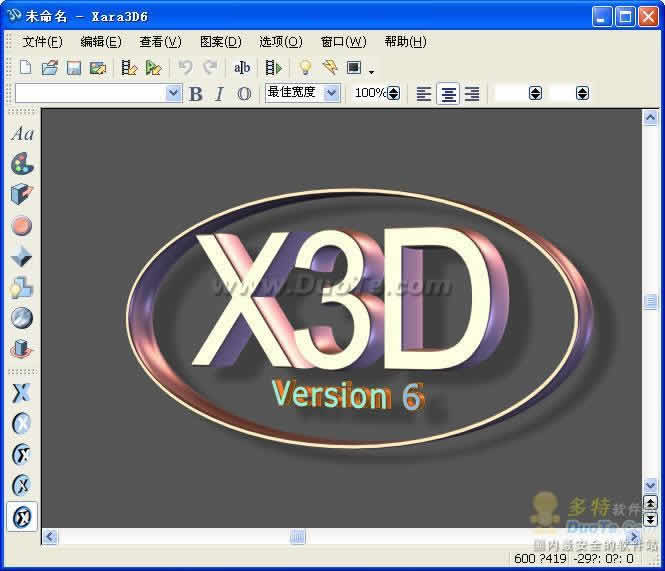This screenshot has height=571, width=665.
Task: Open the text editor via the a|b icon
Action: click(242, 67)
